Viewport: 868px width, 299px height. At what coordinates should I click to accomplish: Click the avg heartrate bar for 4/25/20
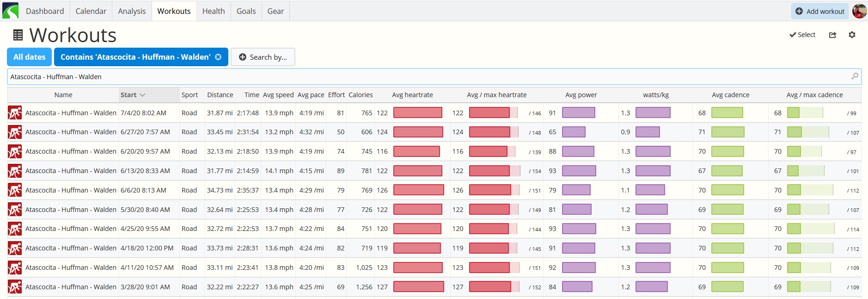pyautogui.click(x=417, y=229)
